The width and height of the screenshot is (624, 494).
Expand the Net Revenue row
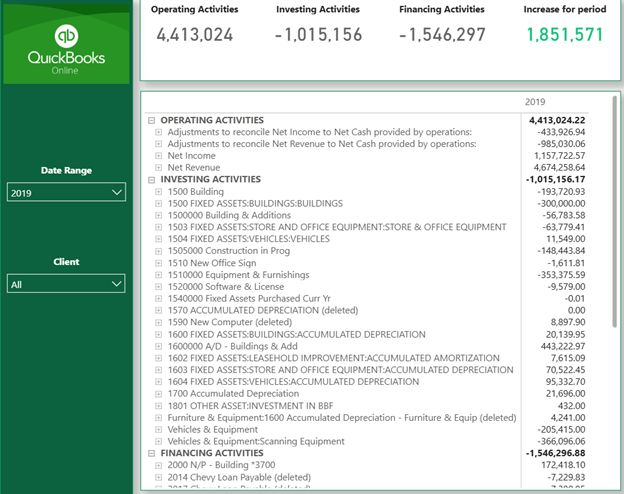pos(159,168)
